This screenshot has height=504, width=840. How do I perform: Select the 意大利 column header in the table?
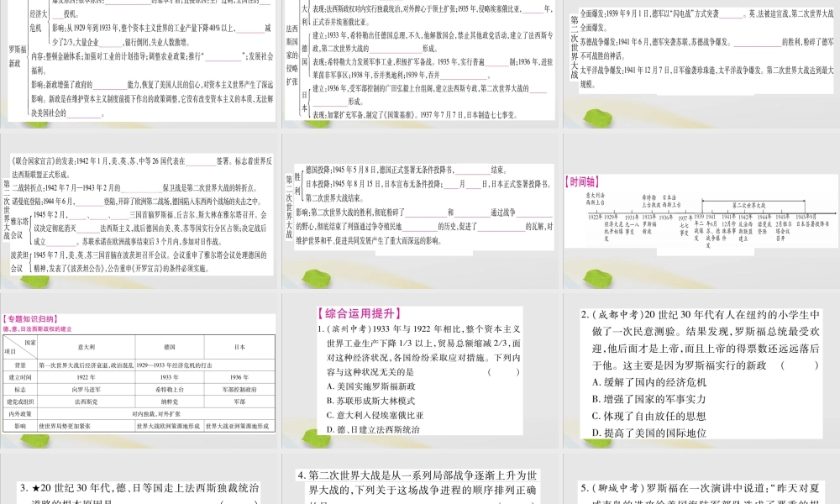(x=86, y=347)
